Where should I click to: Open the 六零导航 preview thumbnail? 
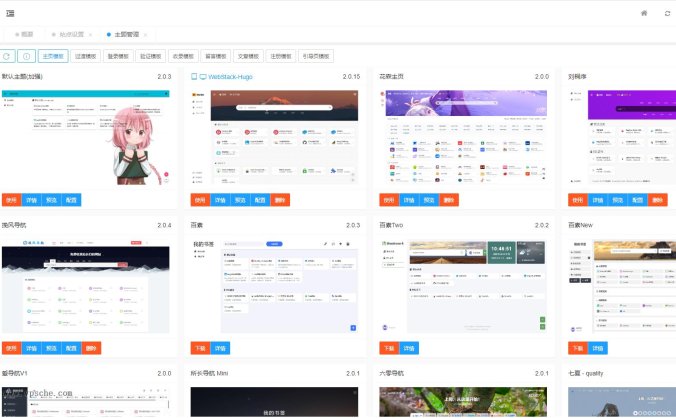[x=463, y=402]
